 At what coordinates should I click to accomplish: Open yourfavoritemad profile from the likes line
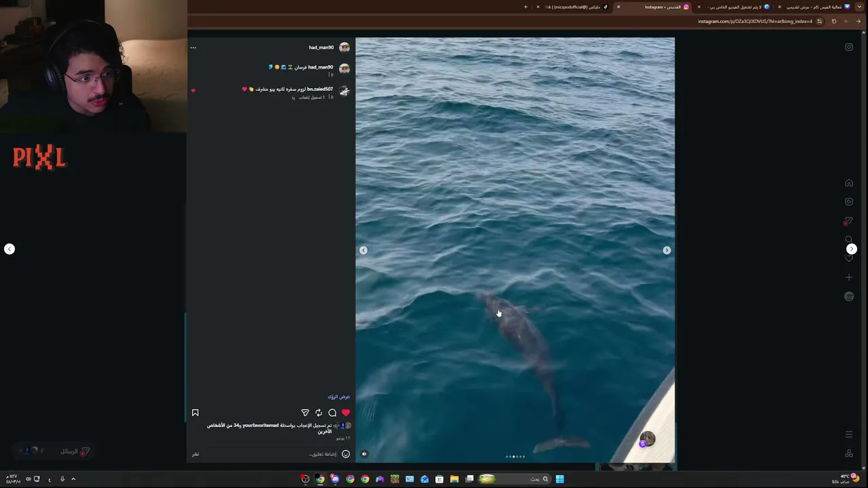click(x=260, y=425)
